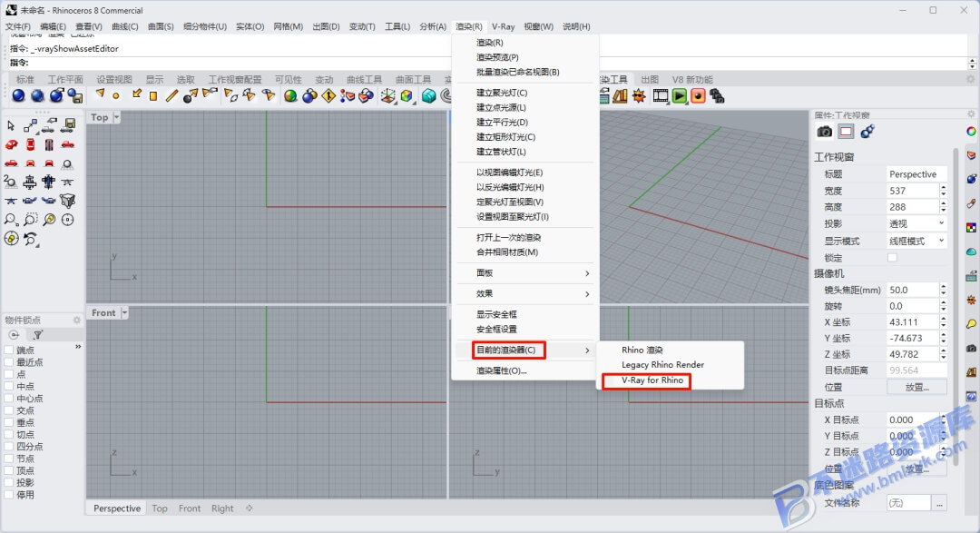Viewport: 980px width, 533px height.
Task: Tick the 锁定 checkbox in viewport properties
Action: coord(892,258)
